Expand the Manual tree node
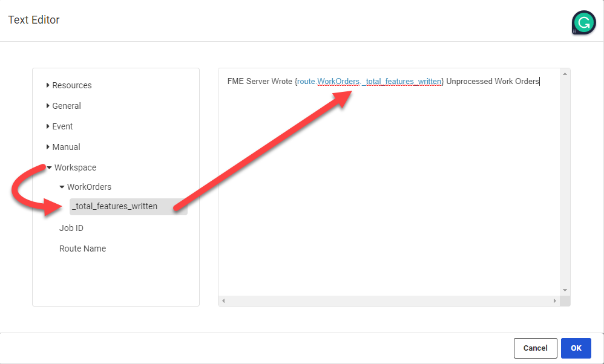The image size is (604, 364). (48, 146)
